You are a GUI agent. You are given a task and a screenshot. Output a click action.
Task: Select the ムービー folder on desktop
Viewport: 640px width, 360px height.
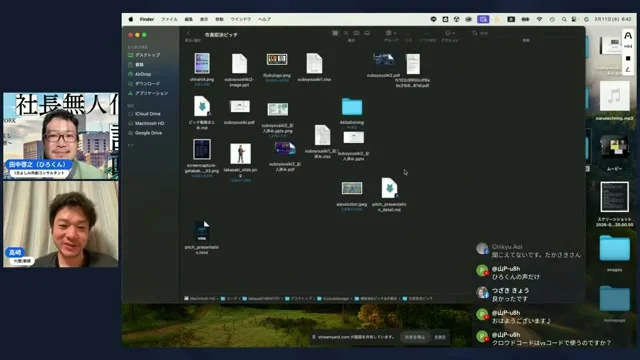614,152
